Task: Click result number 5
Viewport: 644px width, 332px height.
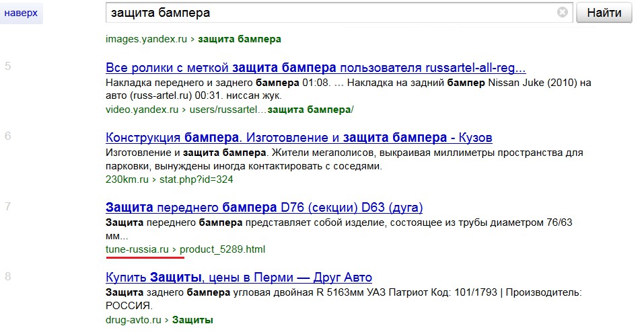Action: pos(8,66)
